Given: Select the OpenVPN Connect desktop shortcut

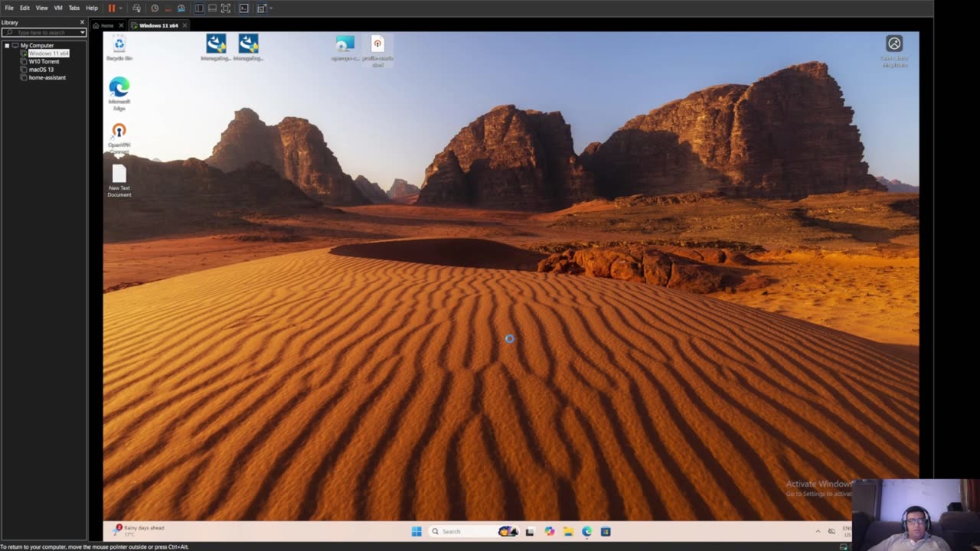Looking at the screenshot, I should 119,139.
